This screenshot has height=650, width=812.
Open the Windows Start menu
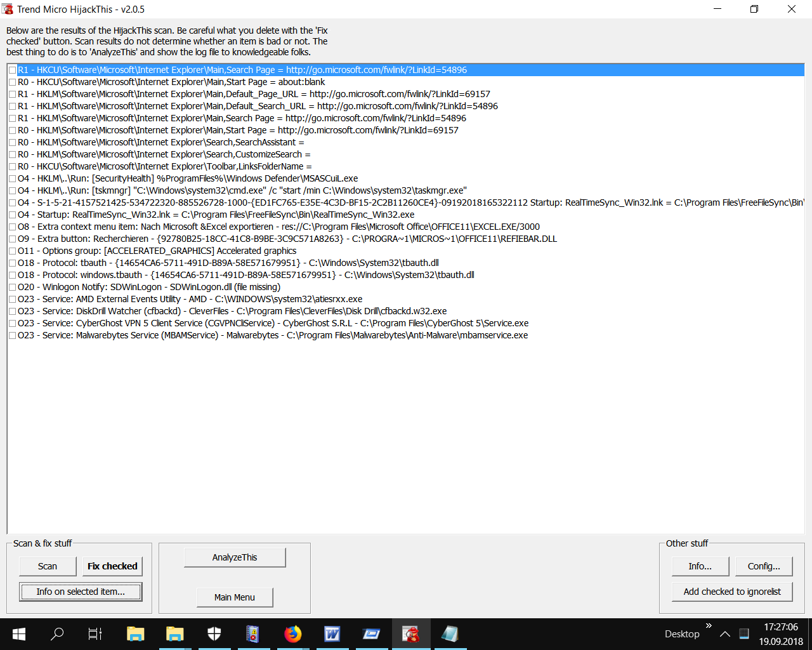click(19, 633)
